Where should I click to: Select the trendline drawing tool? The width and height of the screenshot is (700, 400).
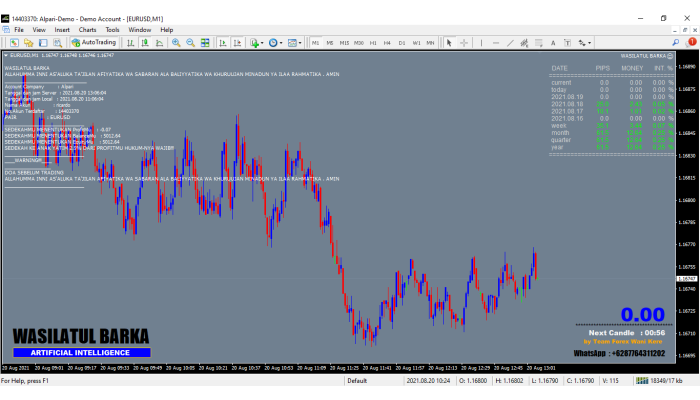pyautogui.click(x=510, y=43)
